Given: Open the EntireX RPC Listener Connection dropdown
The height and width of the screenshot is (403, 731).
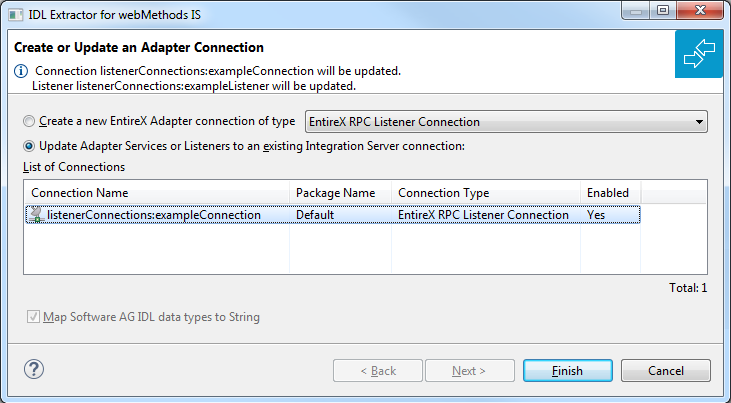Looking at the screenshot, I should pyautogui.click(x=506, y=122).
